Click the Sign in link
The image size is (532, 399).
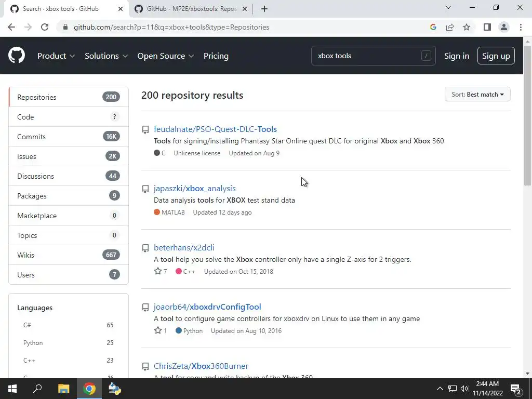tap(457, 56)
